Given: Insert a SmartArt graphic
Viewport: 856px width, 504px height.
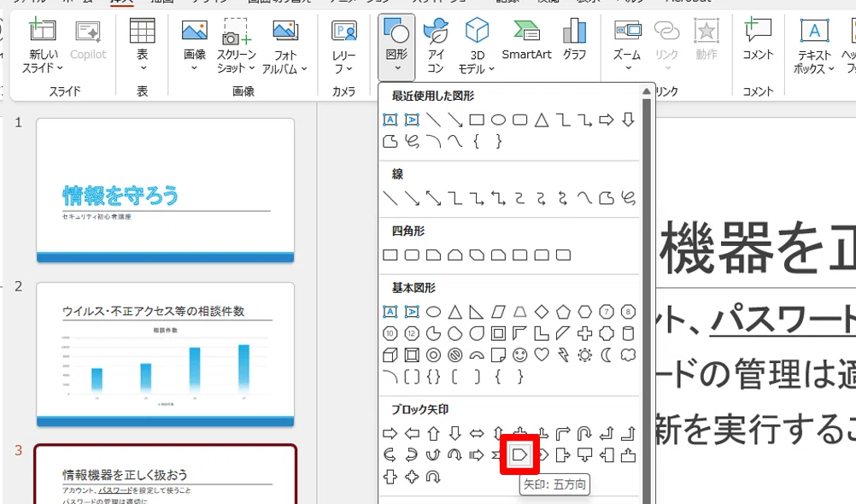Looking at the screenshot, I should [x=526, y=39].
